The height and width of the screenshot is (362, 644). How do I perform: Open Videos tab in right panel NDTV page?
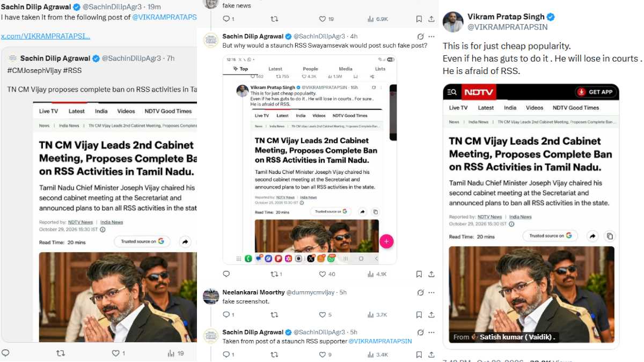pos(535,108)
